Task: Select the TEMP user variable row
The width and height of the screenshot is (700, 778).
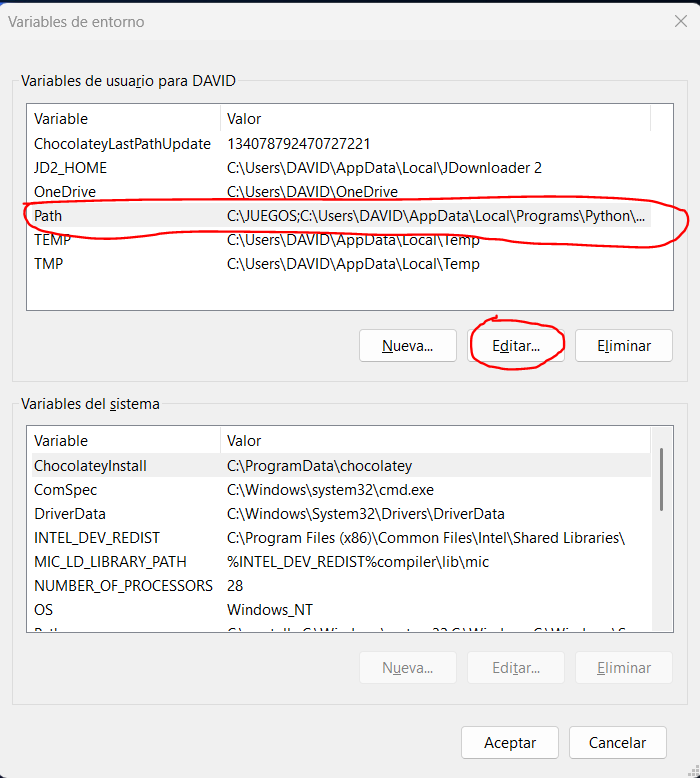Action: coord(341,240)
